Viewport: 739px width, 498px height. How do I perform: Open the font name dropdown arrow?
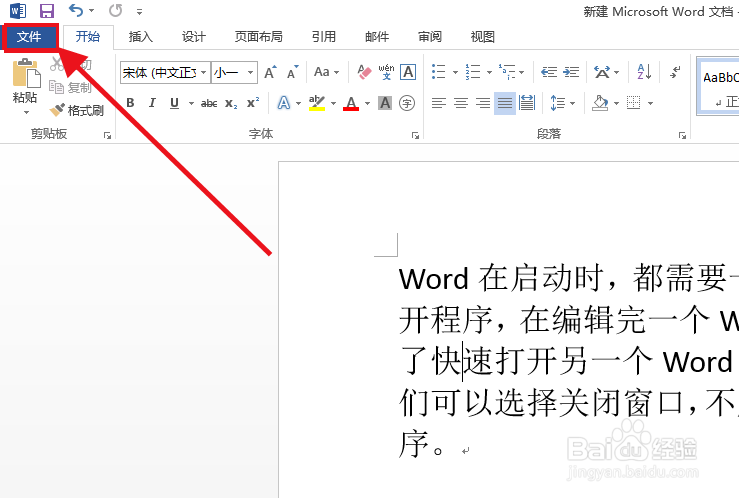coord(204,73)
